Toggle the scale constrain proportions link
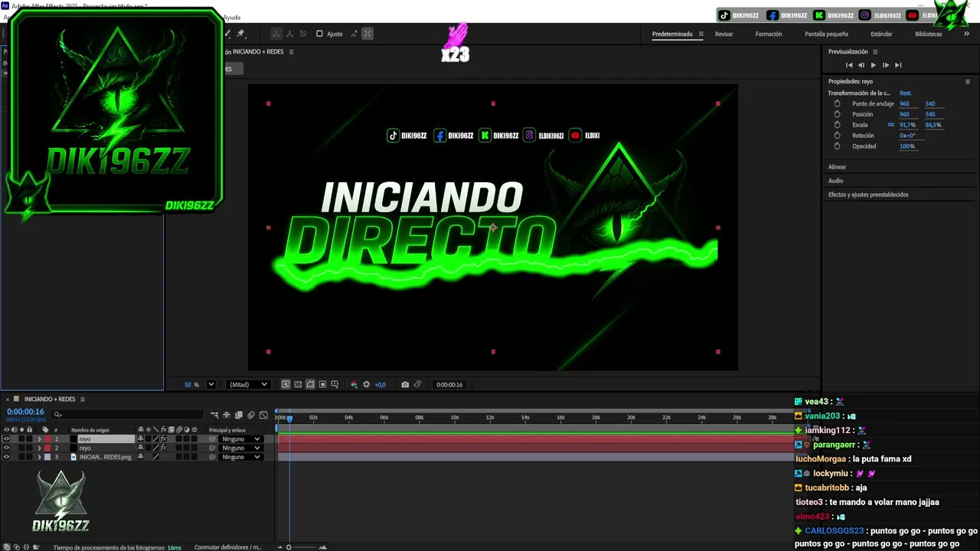Image resolution: width=980 pixels, height=551 pixels. [x=890, y=125]
